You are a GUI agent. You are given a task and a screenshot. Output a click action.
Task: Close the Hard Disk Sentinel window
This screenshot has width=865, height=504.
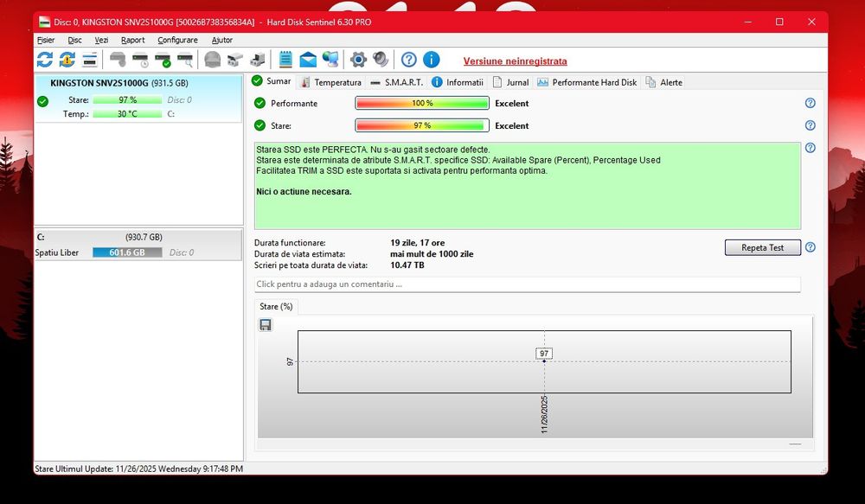pyautogui.click(x=811, y=22)
